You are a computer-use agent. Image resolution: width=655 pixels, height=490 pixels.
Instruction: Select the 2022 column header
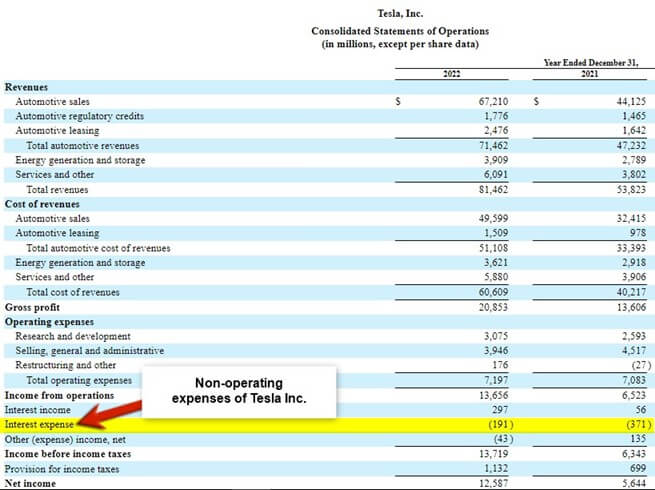coord(452,74)
